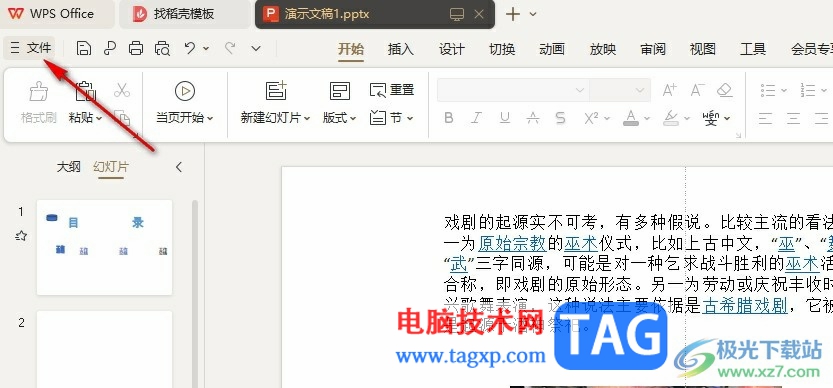The image size is (833, 388).
Task: Switch to the 找稻壳模板 tab
Action: pyautogui.click(x=184, y=14)
